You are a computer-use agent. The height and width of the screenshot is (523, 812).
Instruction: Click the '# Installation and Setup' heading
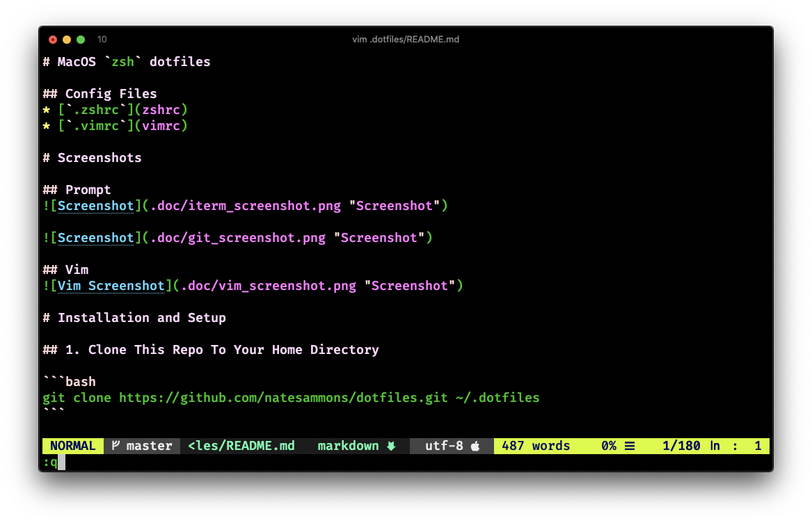(x=135, y=318)
